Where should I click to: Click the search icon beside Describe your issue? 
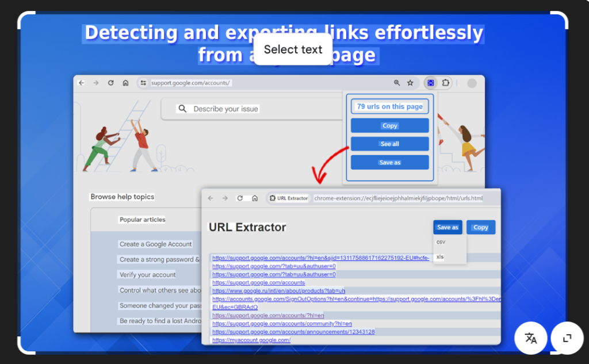[183, 109]
